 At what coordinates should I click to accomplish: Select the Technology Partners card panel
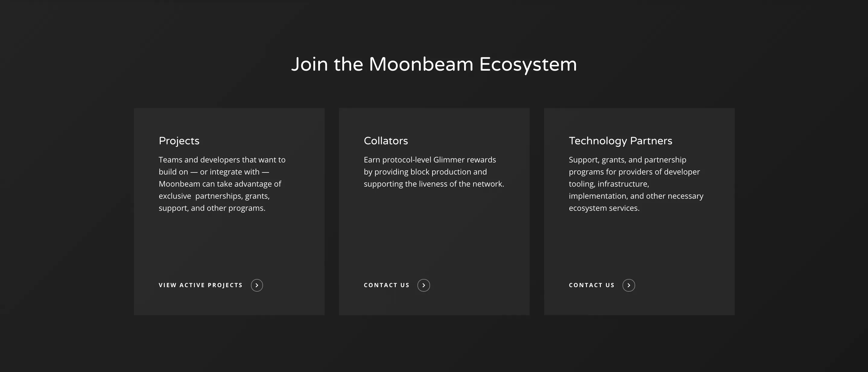639,236
